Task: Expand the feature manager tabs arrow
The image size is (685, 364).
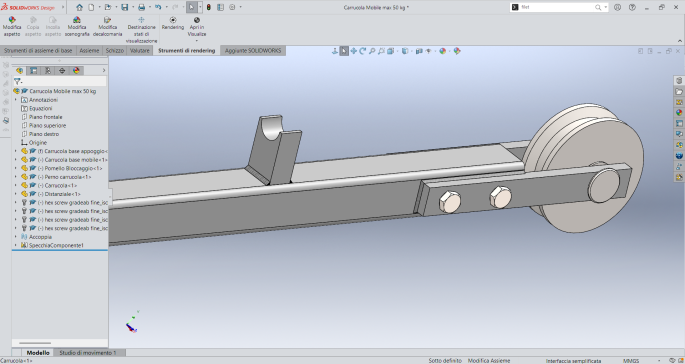Action: click(104, 70)
